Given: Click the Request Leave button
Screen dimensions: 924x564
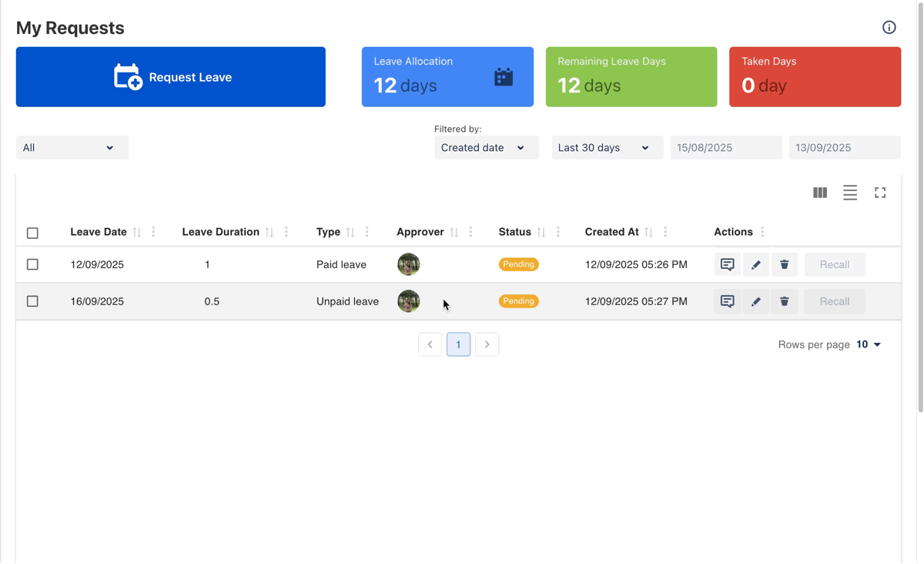Looking at the screenshot, I should (x=171, y=77).
